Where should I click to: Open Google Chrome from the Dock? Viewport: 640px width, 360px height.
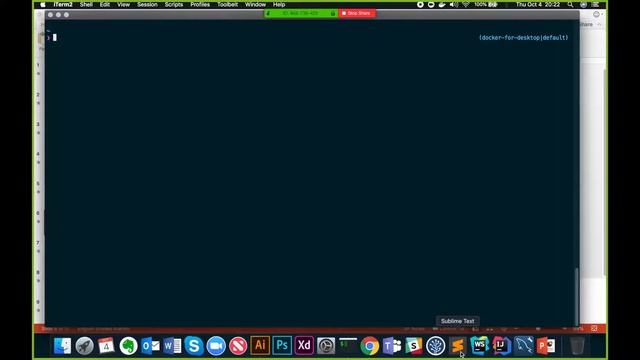coord(370,346)
